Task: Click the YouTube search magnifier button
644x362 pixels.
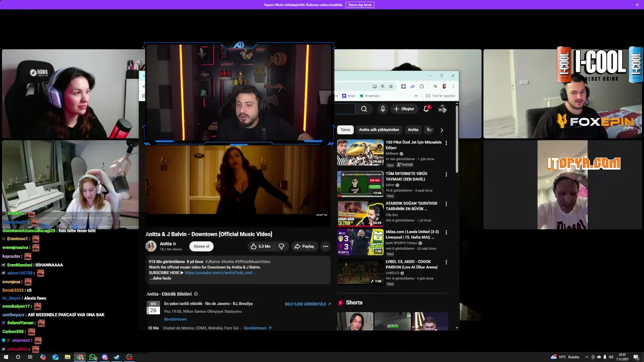Action: coord(364,109)
